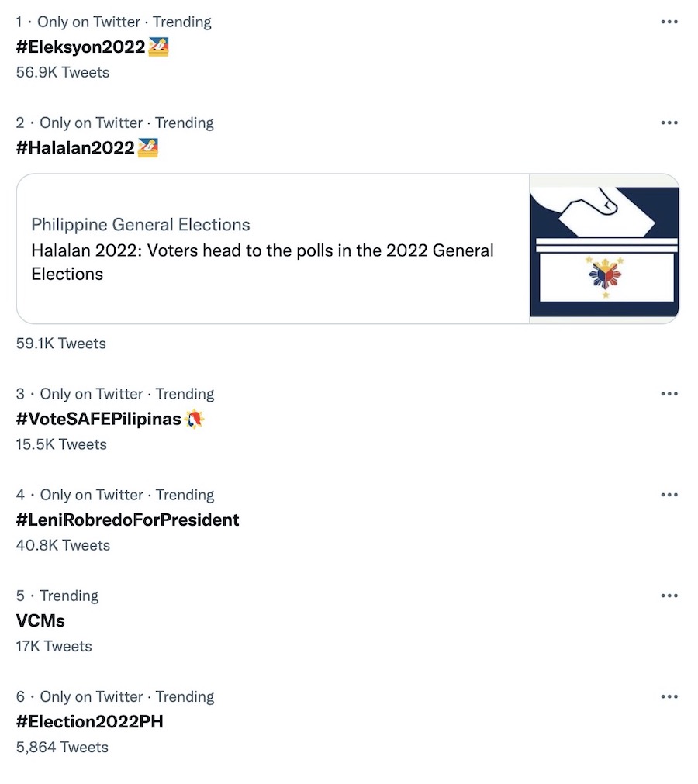
Task: Open the #LeniRobredoForPresident trend
Action: coord(128,520)
